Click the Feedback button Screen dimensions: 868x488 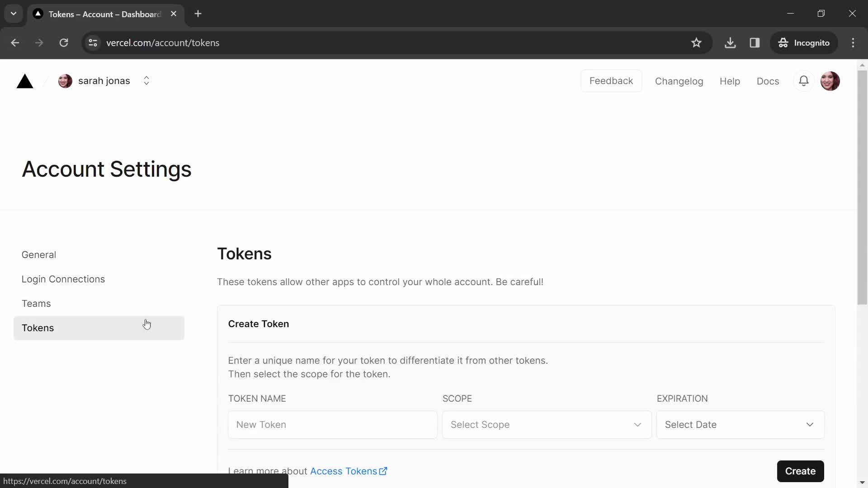coord(611,80)
